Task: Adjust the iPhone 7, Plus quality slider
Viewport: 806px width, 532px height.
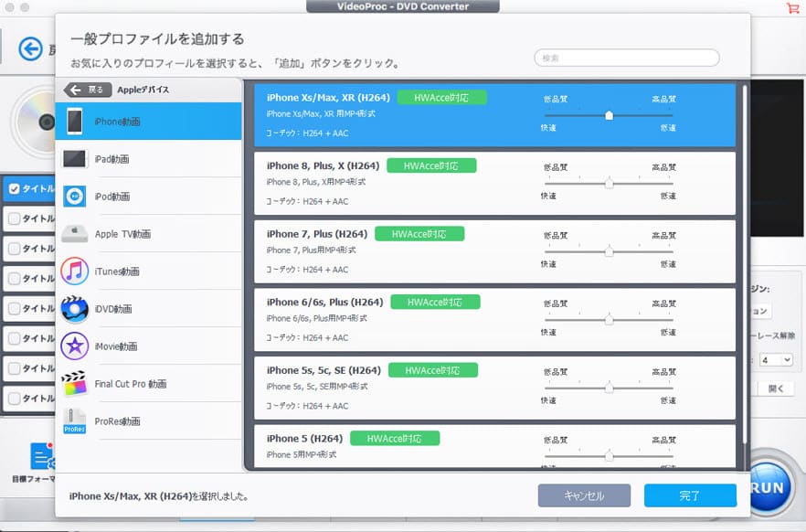Action: [609, 252]
